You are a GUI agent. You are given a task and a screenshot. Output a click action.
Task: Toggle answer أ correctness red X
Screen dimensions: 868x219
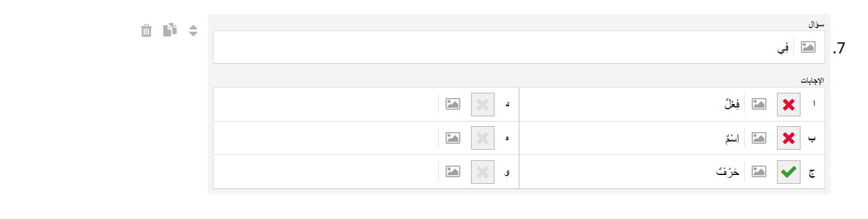click(789, 105)
